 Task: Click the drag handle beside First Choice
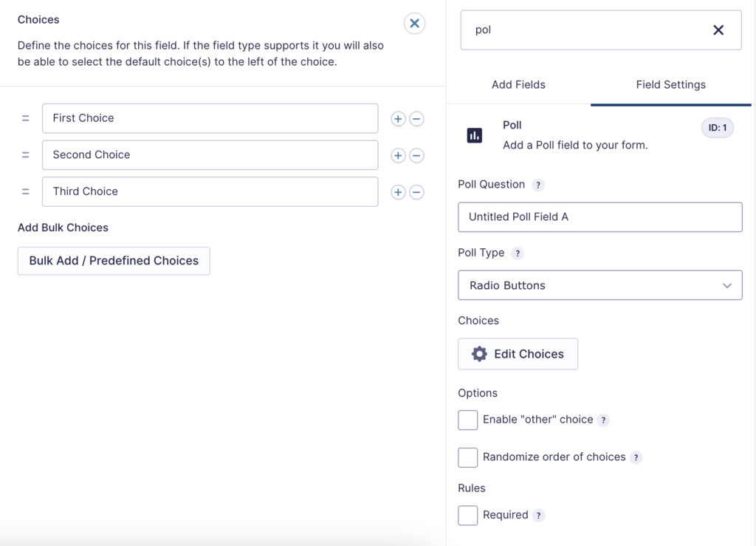pos(25,118)
